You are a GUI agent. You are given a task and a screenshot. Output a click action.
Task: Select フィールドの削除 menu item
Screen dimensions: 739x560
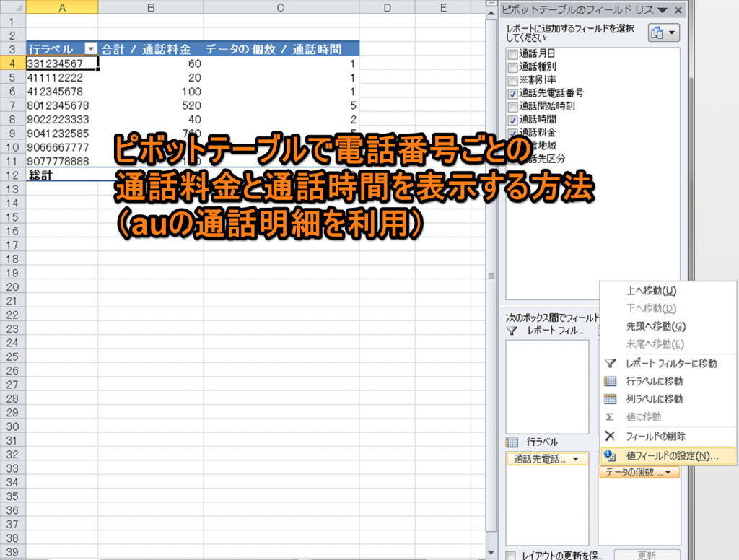click(x=668, y=436)
